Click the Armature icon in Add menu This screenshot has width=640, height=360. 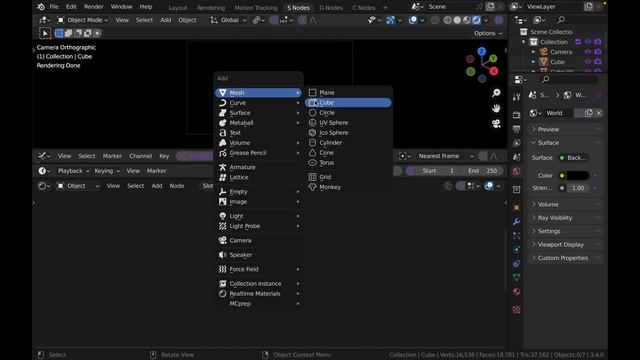[x=222, y=167]
